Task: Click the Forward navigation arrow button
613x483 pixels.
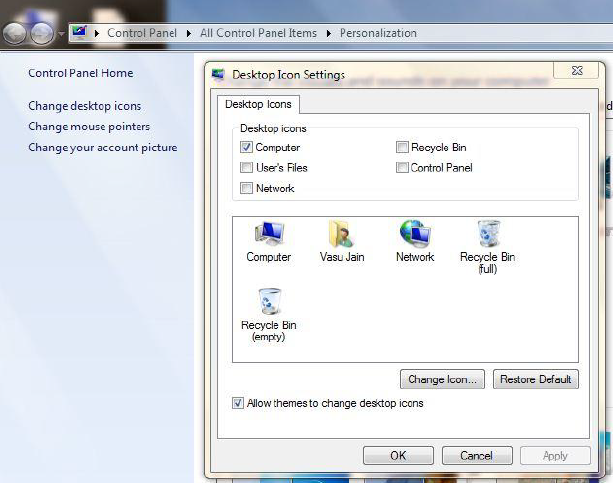Action: pyautogui.click(x=42, y=33)
